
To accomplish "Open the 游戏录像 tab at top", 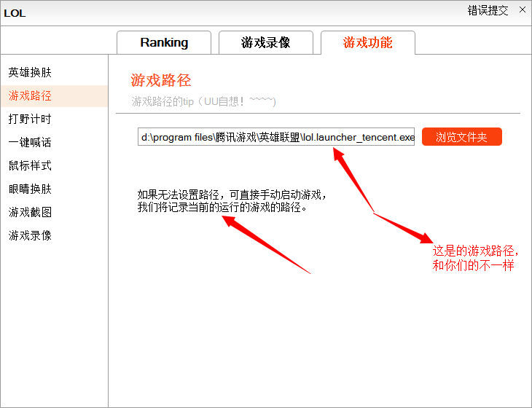I will (266, 43).
